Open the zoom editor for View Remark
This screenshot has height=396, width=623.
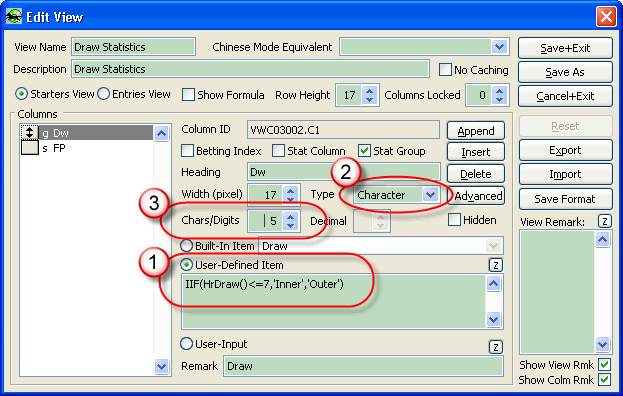point(605,221)
